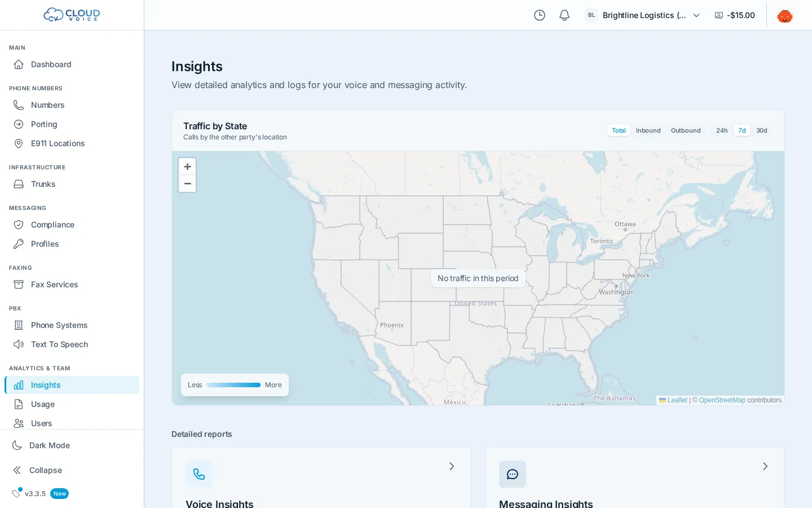Zoom out on the map
The width and height of the screenshot is (812, 508).
coord(187,183)
